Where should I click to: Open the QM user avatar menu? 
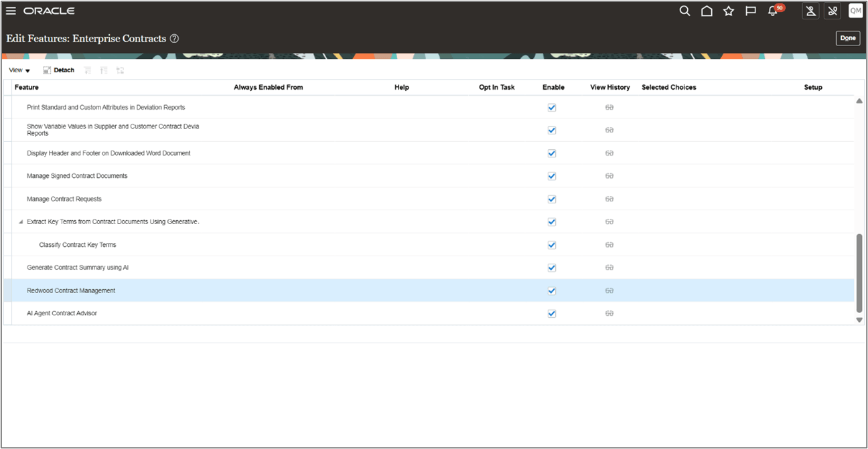(855, 11)
